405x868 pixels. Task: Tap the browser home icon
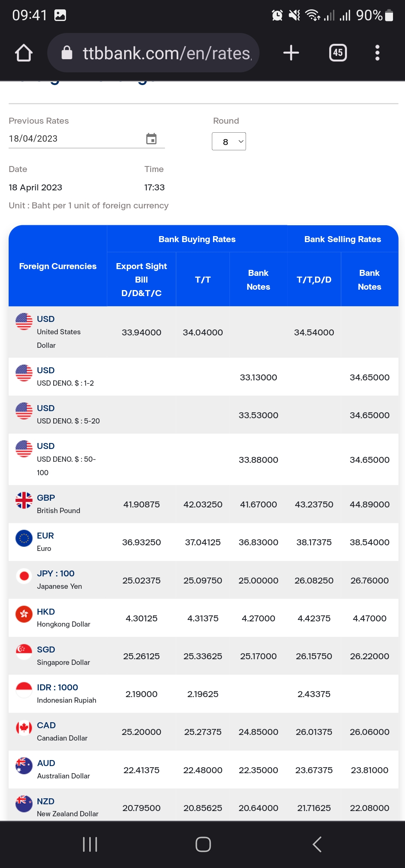click(24, 53)
